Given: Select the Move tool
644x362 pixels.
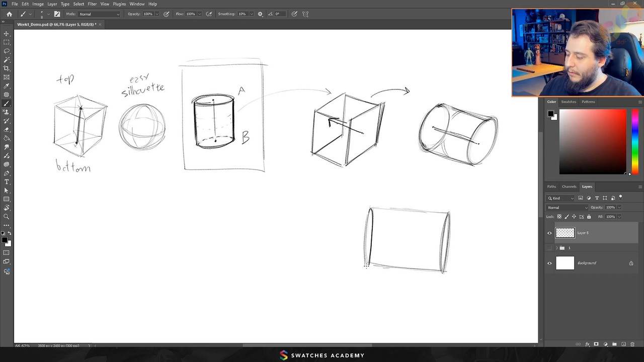Looking at the screenshot, I should [7, 34].
